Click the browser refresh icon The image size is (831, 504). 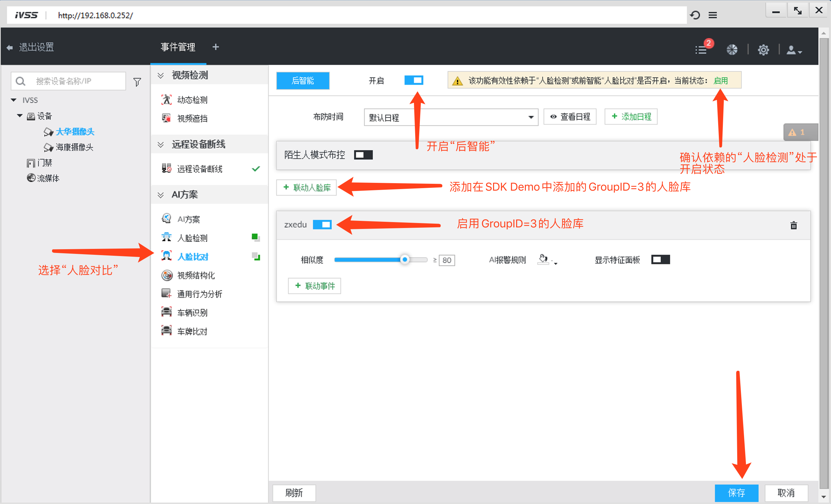tap(695, 15)
